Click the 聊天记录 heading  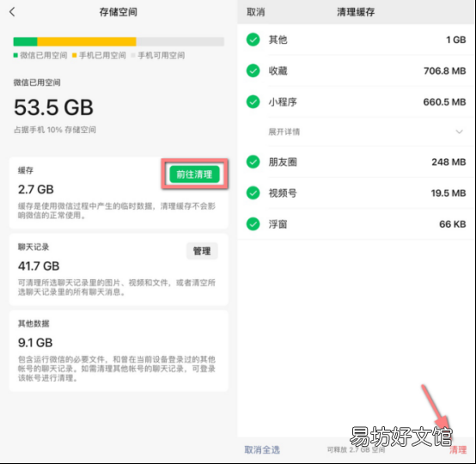tap(34, 247)
